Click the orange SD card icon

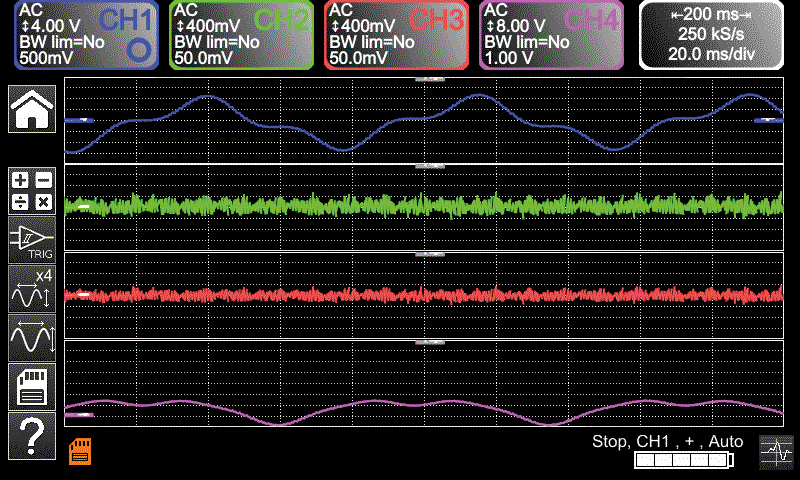point(80,451)
